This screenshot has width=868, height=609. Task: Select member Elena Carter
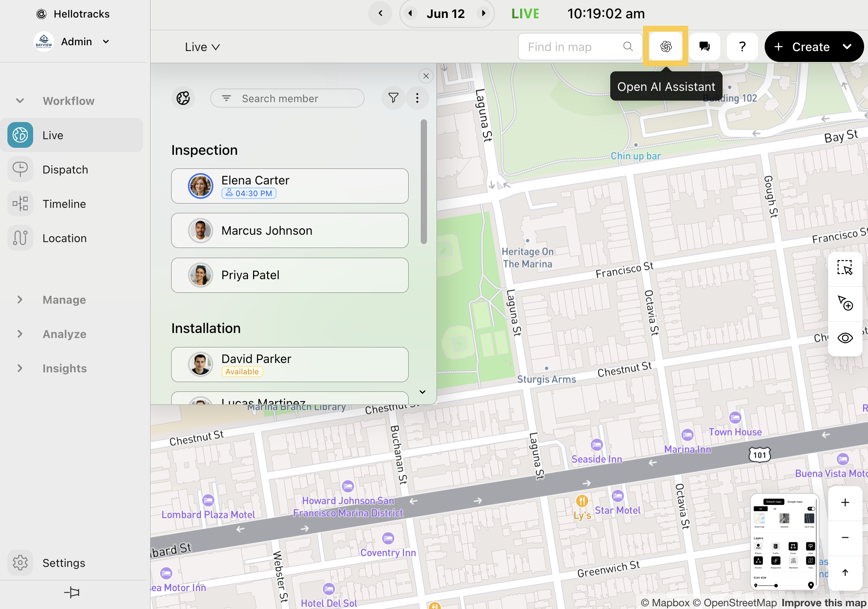coord(290,186)
